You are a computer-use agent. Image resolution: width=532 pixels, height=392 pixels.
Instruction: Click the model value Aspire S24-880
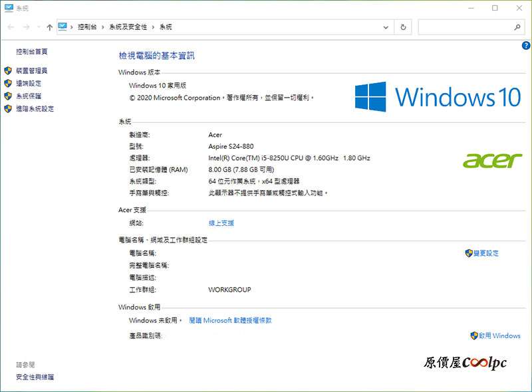(x=231, y=146)
